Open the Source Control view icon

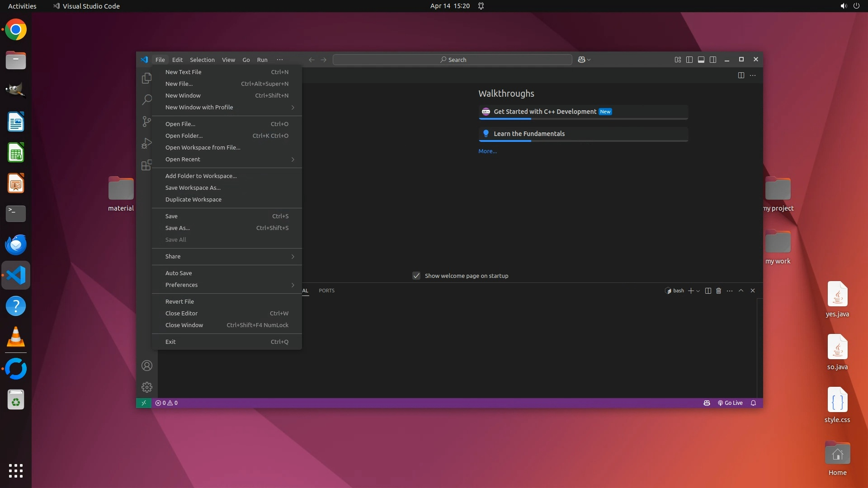146,121
